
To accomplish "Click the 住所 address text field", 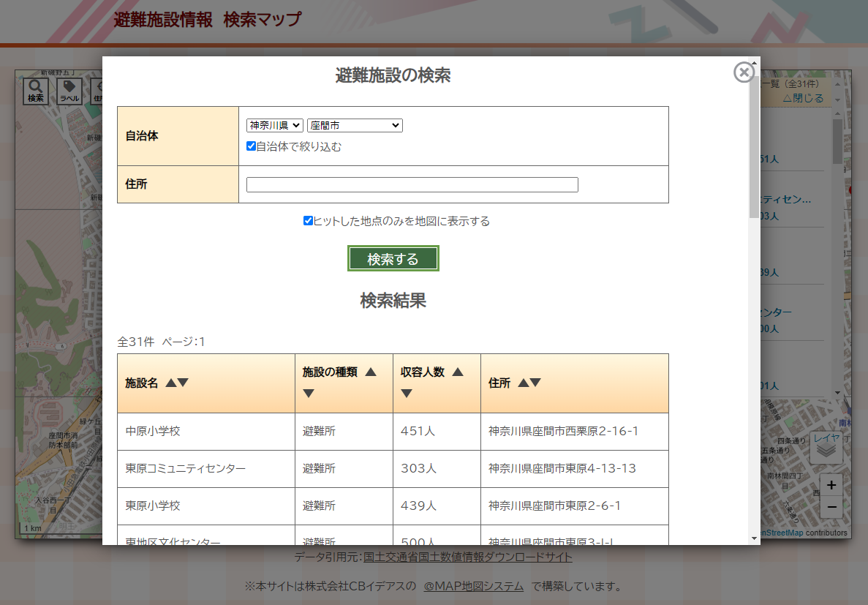I will coord(412,184).
